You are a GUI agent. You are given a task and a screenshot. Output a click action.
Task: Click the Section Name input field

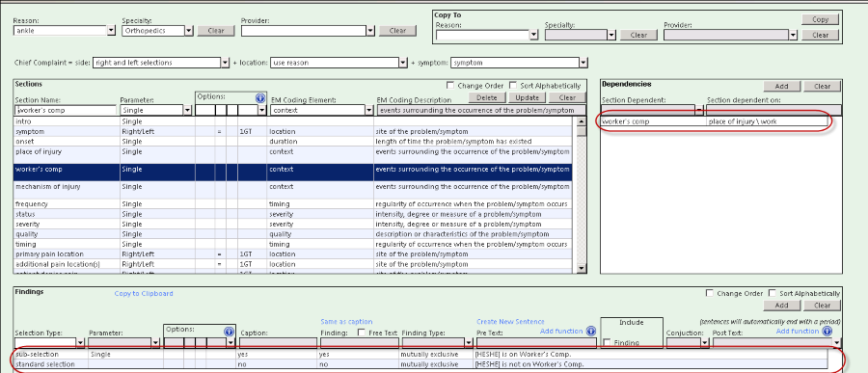(x=66, y=110)
